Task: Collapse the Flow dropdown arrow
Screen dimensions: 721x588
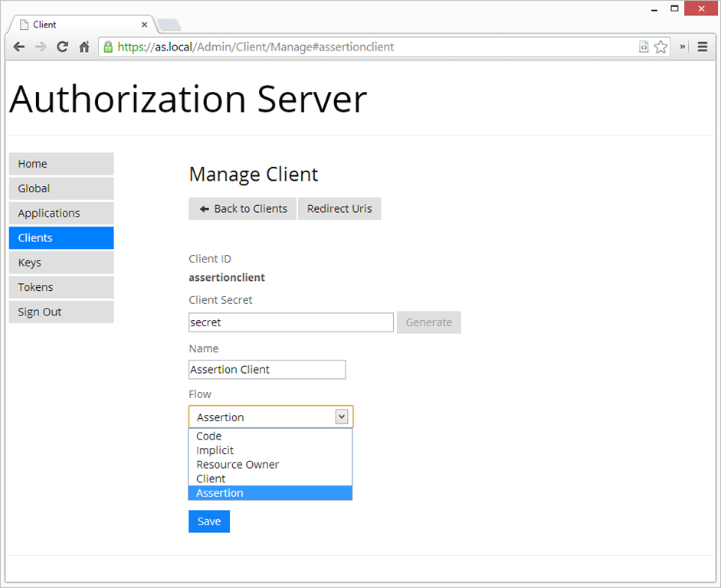Action: (342, 416)
